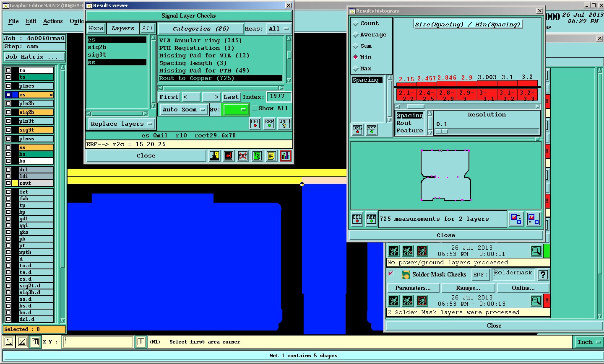
Task: Go to First result
Action: 169,97
